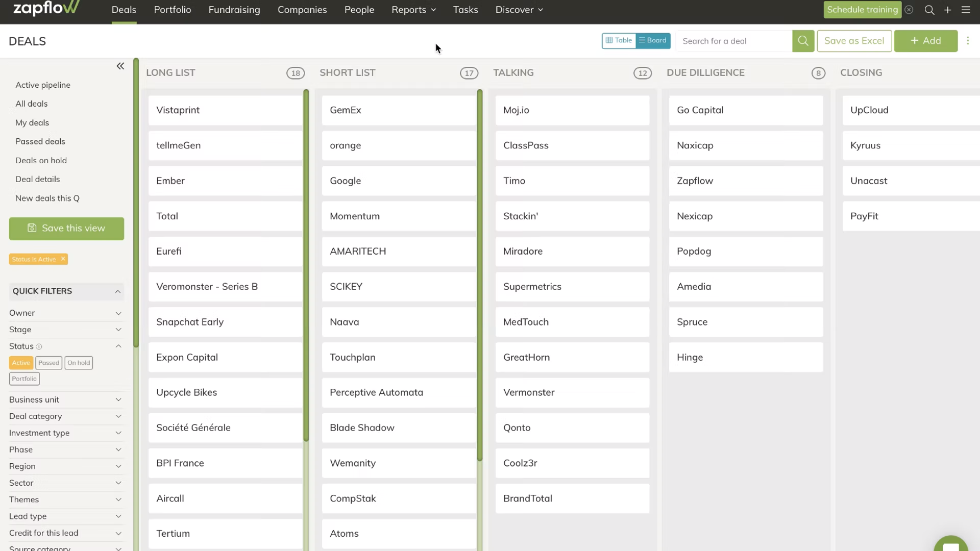Image resolution: width=980 pixels, height=551 pixels.
Task: Open the Moj.io deal card
Action: 572,110
